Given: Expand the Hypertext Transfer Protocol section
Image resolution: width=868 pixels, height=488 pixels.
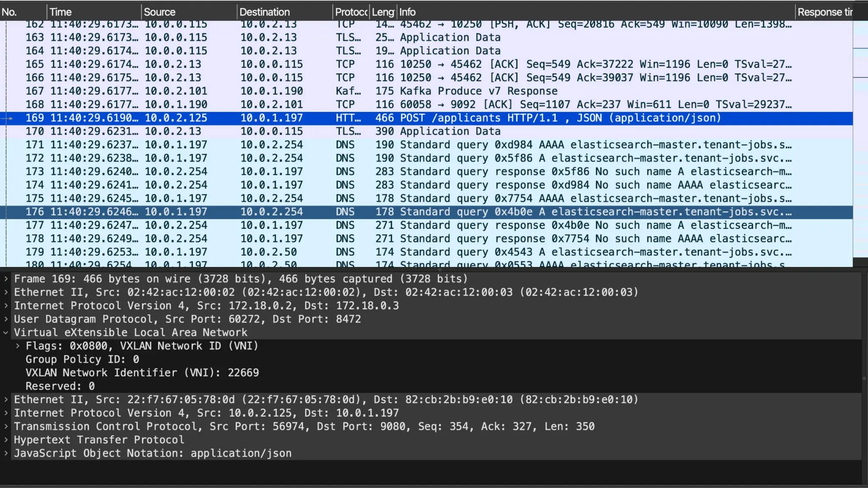Looking at the screenshot, I should click(x=6, y=440).
